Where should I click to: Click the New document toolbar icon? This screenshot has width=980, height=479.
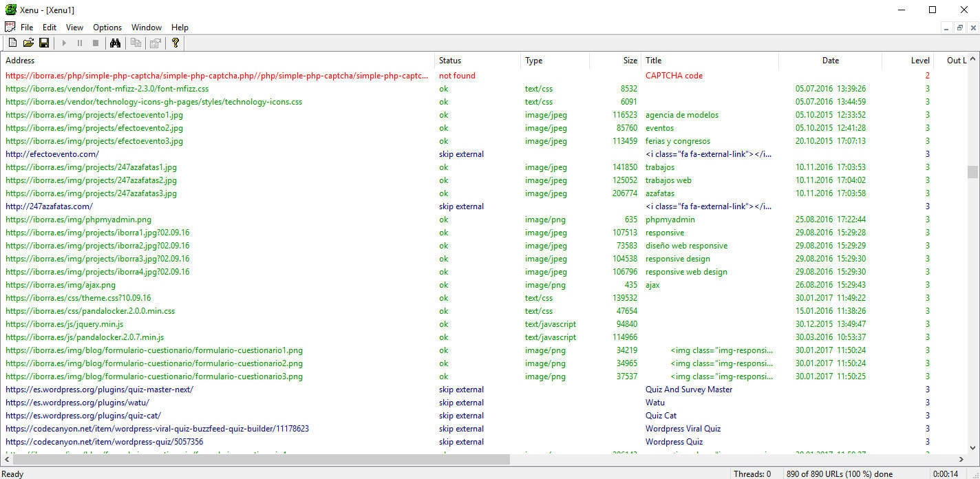coord(12,43)
